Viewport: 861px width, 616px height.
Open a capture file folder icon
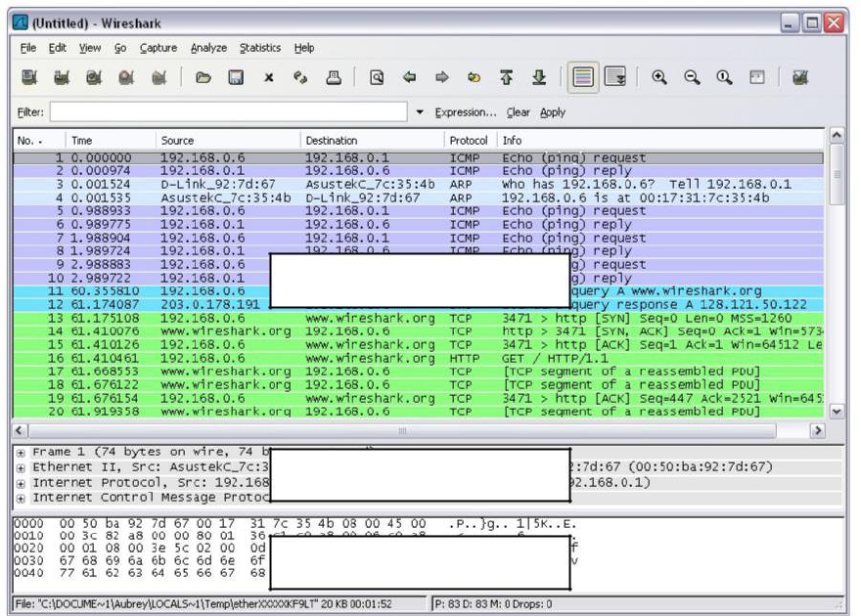(x=204, y=77)
